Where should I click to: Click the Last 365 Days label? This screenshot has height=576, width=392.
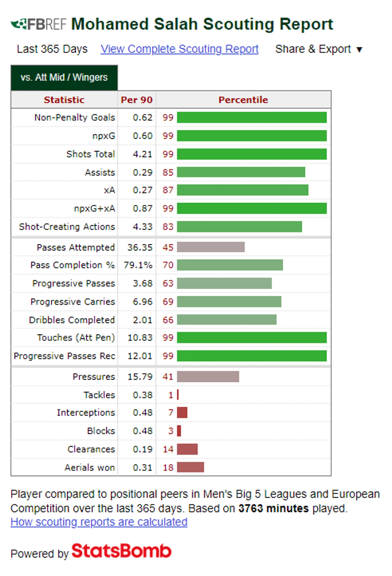tap(52, 49)
